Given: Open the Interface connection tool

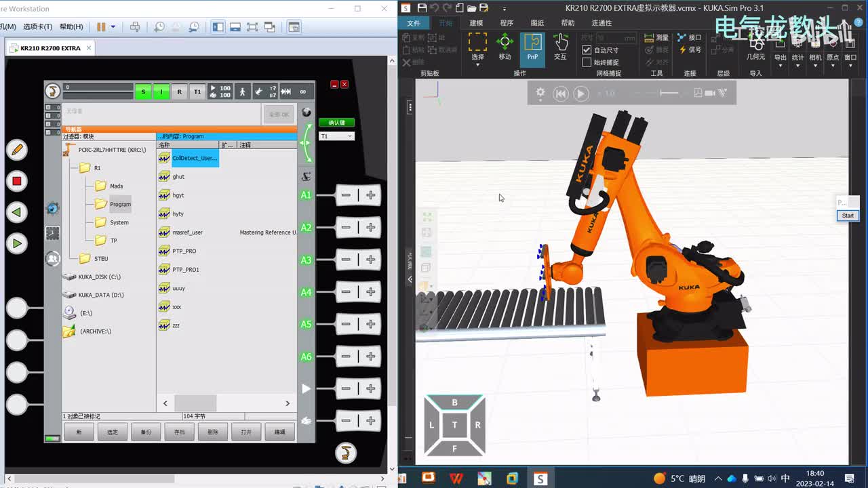Looking at the screenshot, I should coord(690,38).
